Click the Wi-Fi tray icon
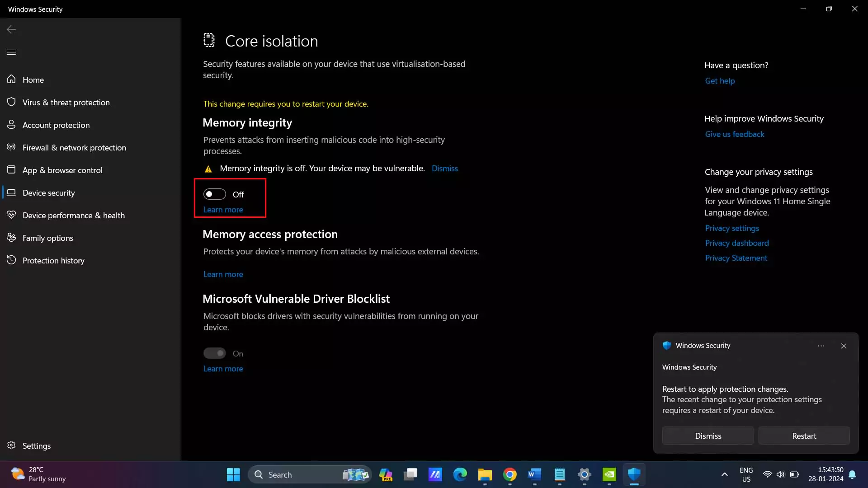 767,474
